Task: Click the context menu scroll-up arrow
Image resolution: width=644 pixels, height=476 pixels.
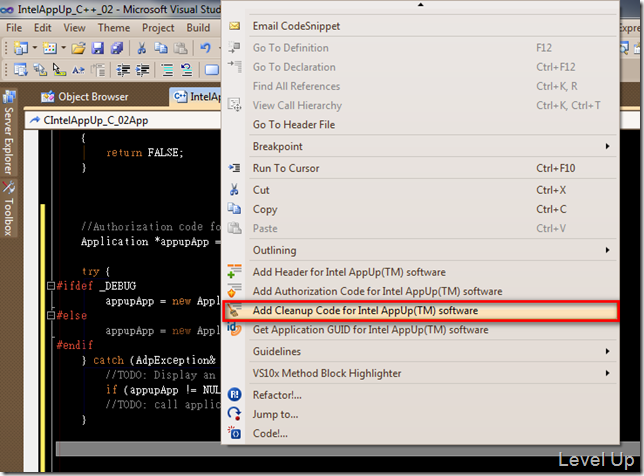Action: (420, 5)
